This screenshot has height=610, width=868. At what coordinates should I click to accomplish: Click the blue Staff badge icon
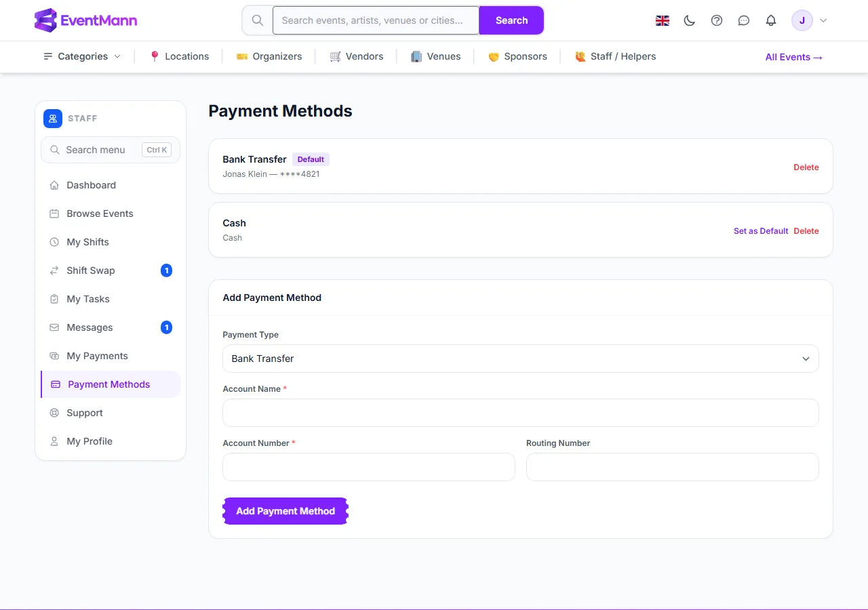(x=53, y=119)
